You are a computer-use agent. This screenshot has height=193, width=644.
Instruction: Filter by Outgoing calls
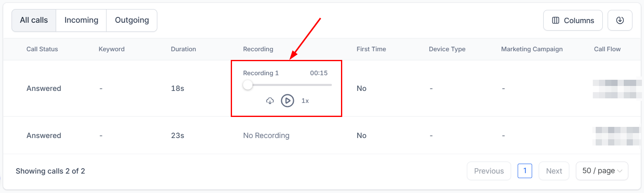click(132, 20)
